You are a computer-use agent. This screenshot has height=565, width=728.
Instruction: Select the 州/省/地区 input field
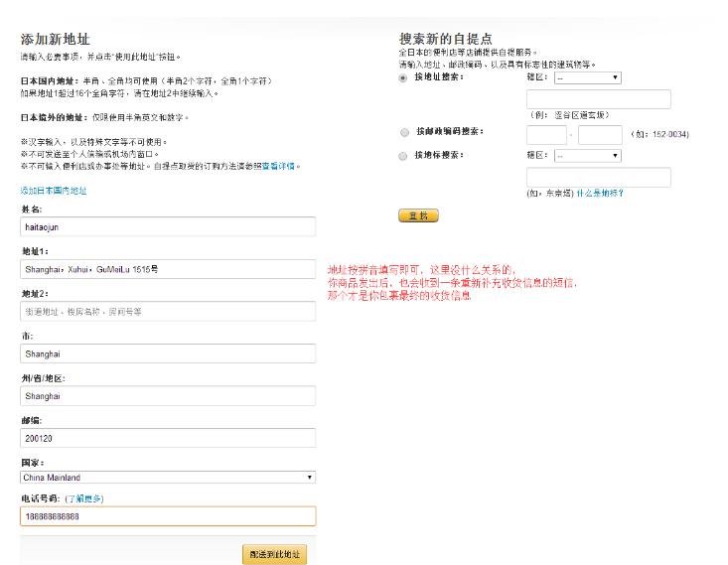168,395
